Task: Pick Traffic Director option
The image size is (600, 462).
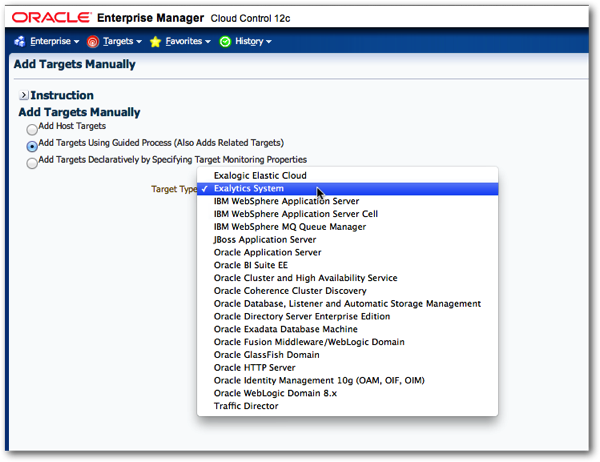Action: click(347, 406)
